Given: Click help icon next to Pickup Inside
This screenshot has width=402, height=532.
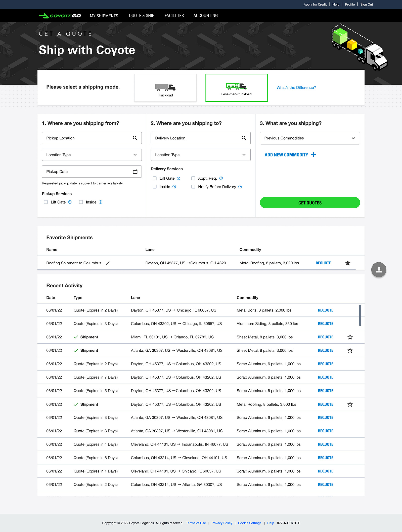Looking at the screenshot, I should pos(101,202).
